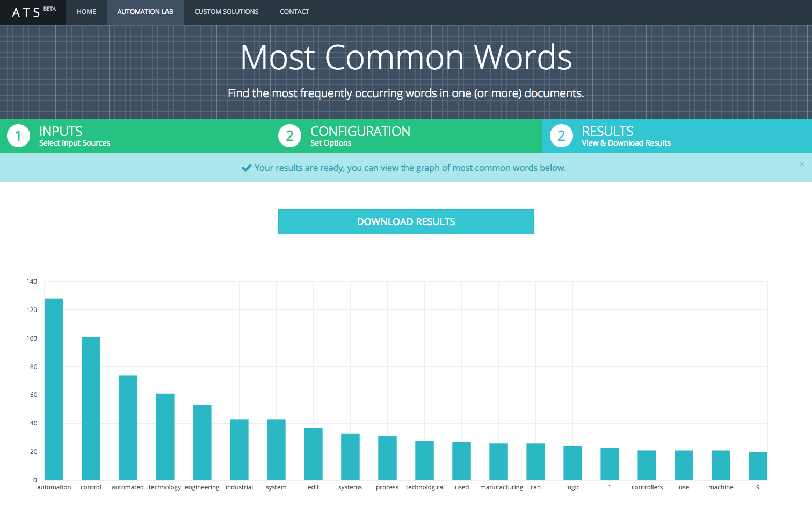The image size is (812, 505).
Task: Click the process bar
Action: pos(387,458)
